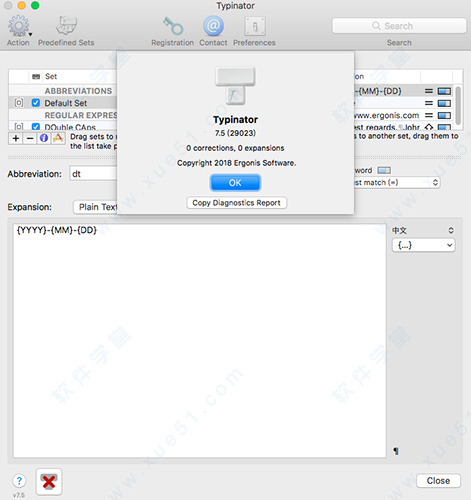471x500 pixels.
Task: Click the ABBREVIATIONS group header
Action: pyautogui.click(x=78, y=91)
